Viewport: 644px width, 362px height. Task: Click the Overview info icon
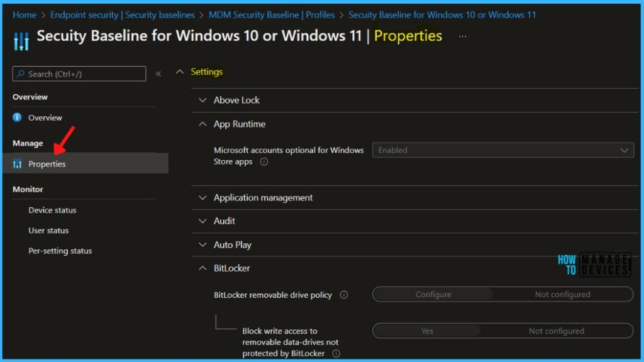pos(17,118)
